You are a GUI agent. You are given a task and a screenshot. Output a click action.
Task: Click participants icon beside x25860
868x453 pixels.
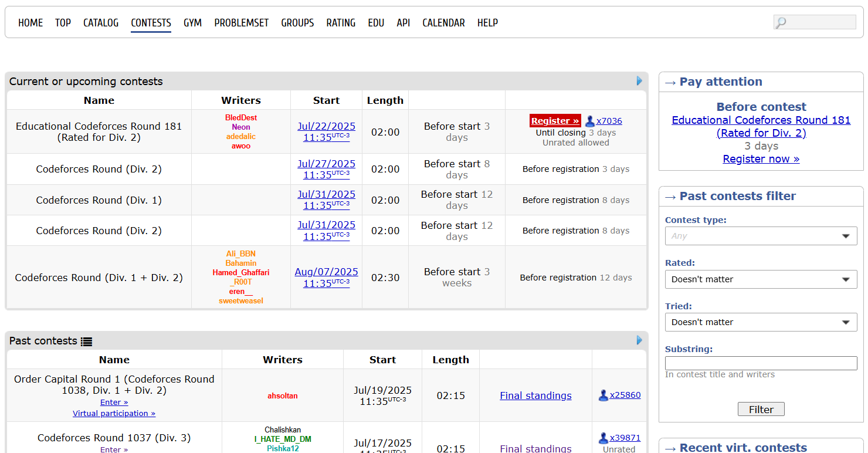coord(603,395)
